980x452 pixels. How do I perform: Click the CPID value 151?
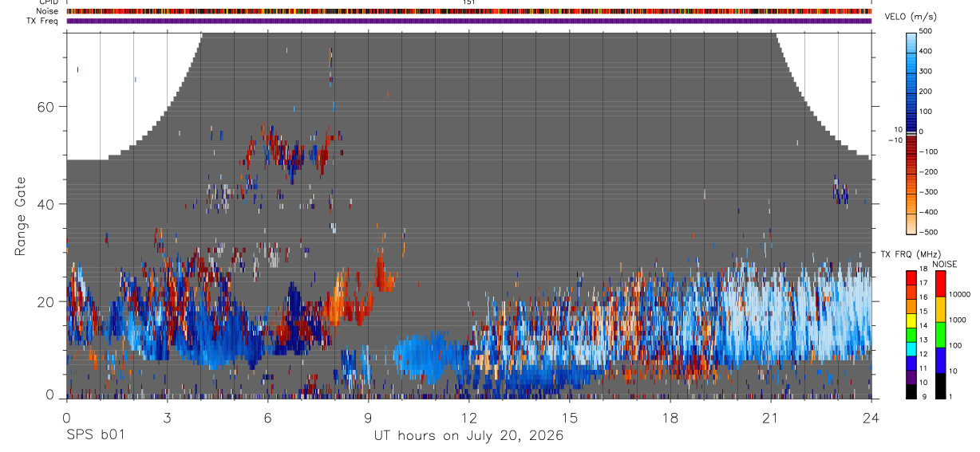(x=468, y=2)
